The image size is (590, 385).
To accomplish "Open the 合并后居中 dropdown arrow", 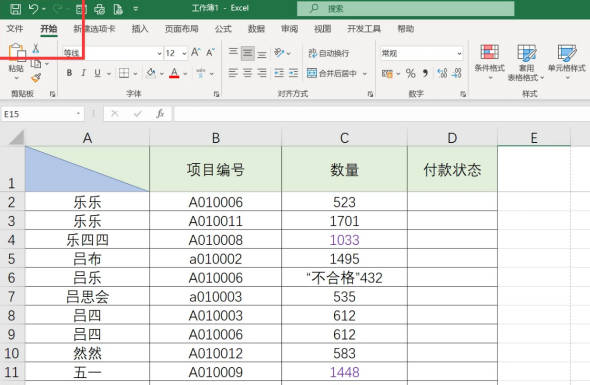I will [365, 73].
